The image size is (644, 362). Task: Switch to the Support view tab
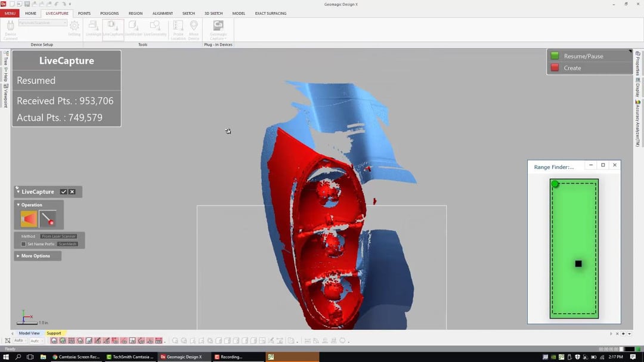coord(54,333)
